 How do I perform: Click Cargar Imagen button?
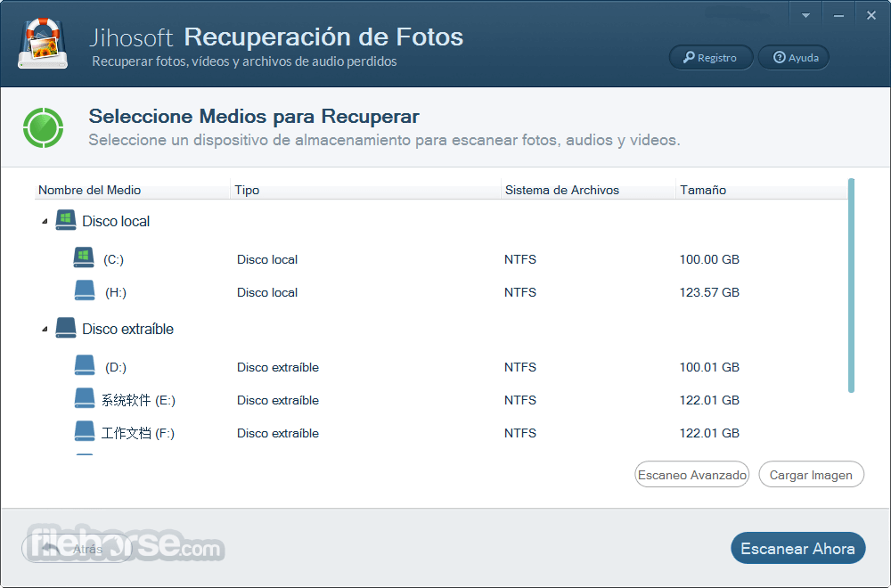click(x=811, y=474)
